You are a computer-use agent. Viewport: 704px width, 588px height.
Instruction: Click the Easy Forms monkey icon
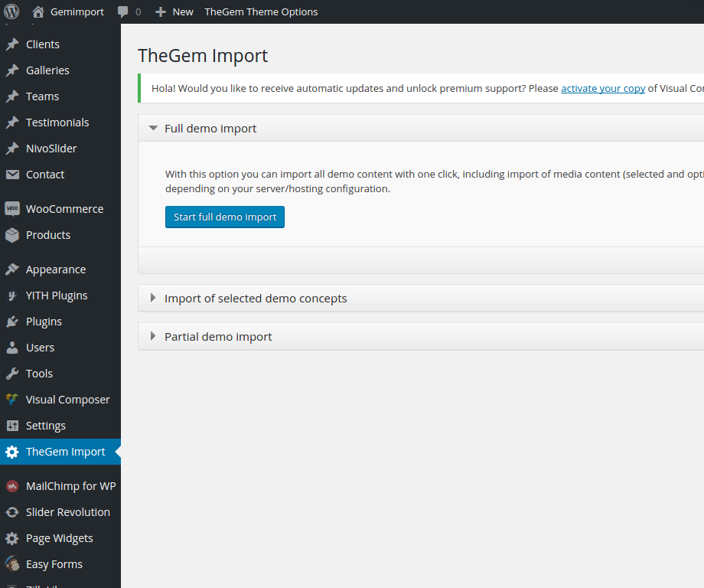(11, 564)
